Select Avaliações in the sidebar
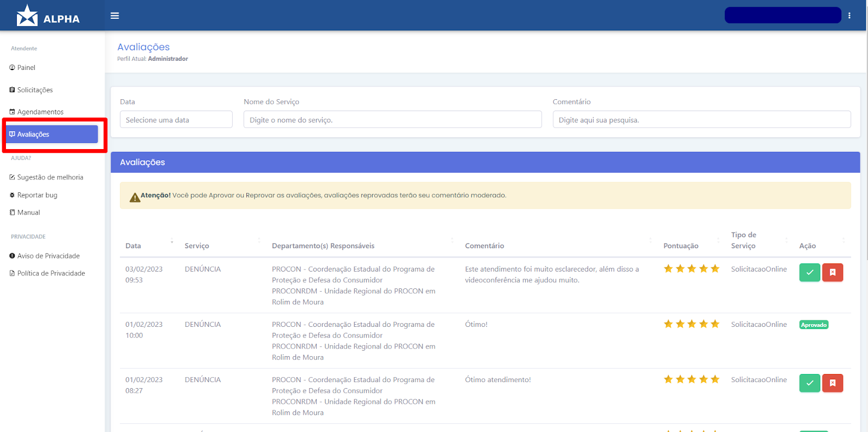The height and width of the screenshot is (432, 868). coord(53,134)
